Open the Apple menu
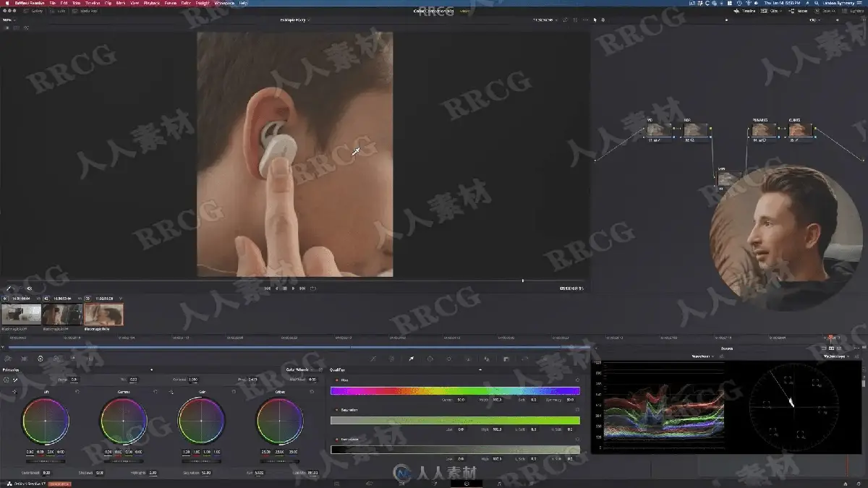The image size is (868, 488). coord(7,3)
